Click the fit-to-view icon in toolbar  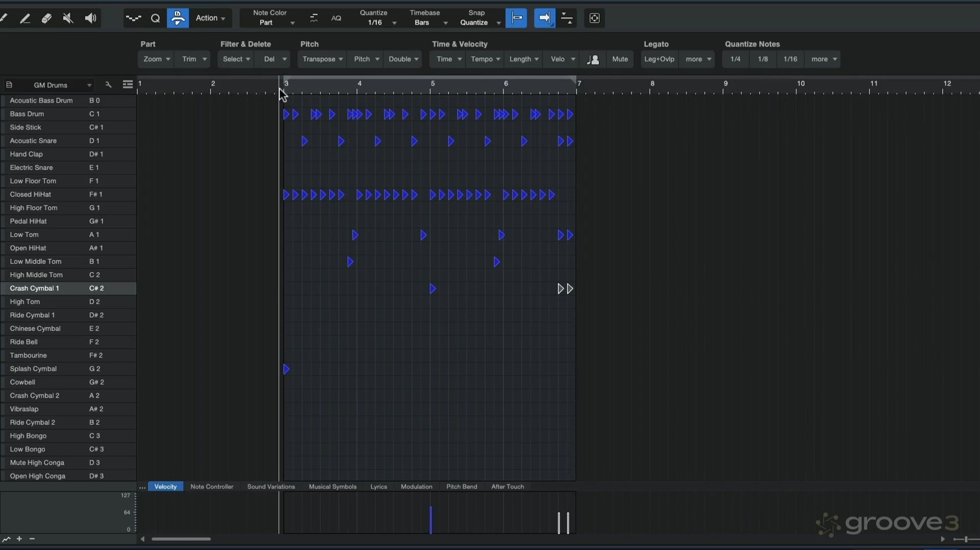[594, 18]
